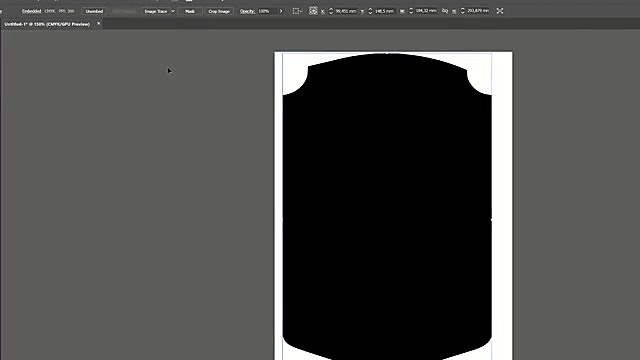Image resolution: width=640 pixels, height=360 pixels.
Task: Select the black shape image on artboard
Action: click(x=387, y=206)
